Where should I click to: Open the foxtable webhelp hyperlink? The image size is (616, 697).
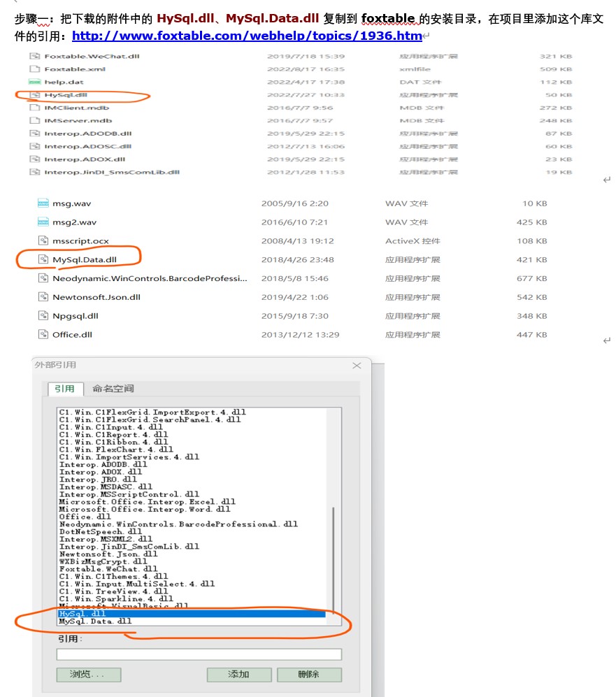click(247, 36)
